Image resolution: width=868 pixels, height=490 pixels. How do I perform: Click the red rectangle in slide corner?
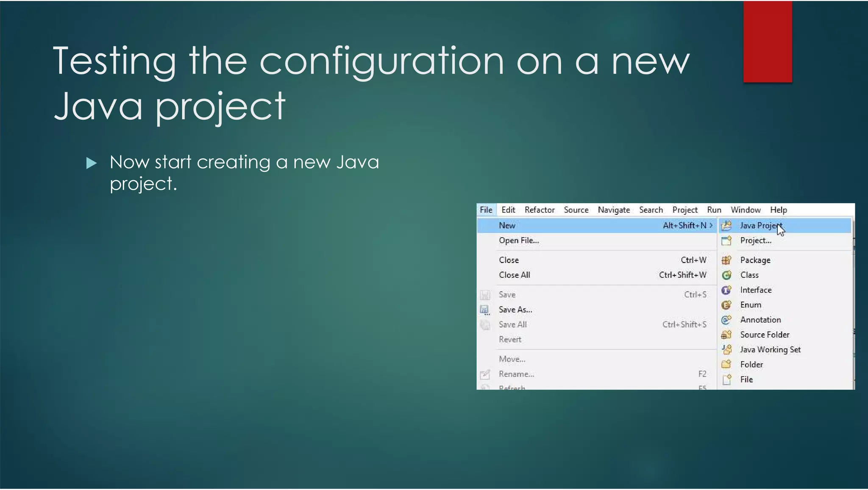click(x=767, y=42)
